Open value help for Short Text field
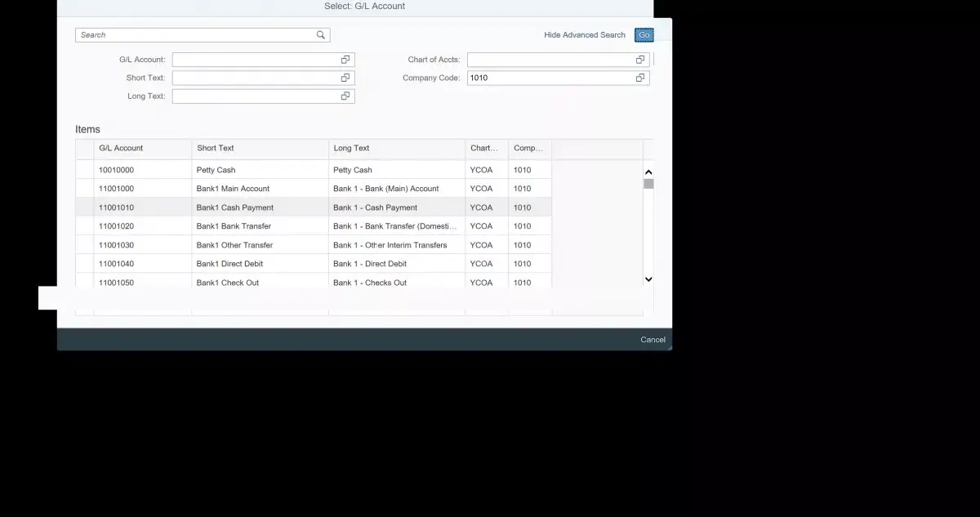Viewport: 980px width, 517px height. [x=345, y=78]
